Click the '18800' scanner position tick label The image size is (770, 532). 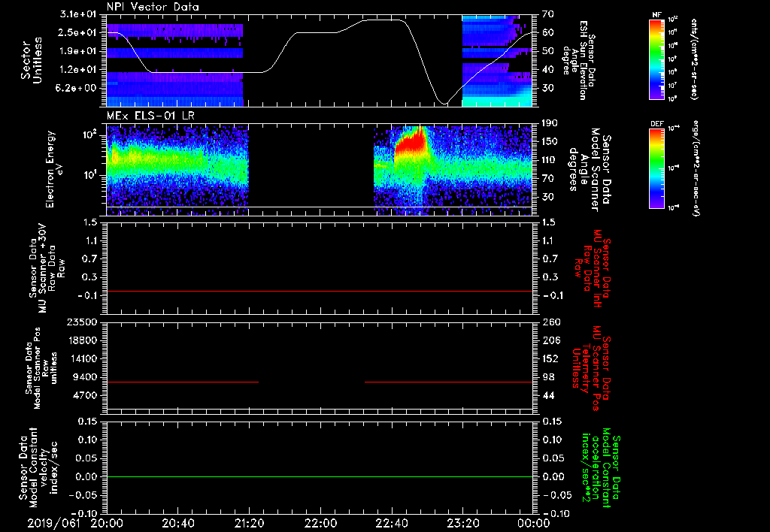[81, 340]
